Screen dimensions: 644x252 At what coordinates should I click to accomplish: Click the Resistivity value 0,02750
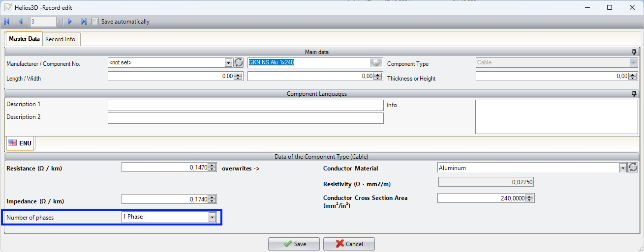[x=486, y=182]
